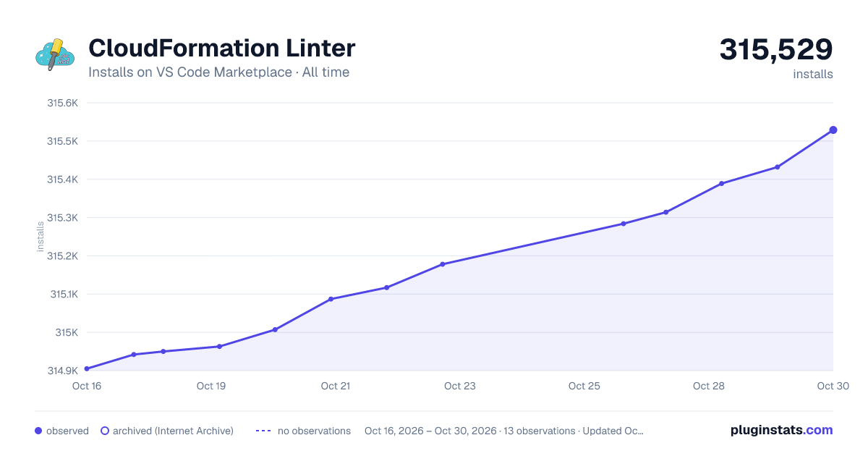Click the hollow 'archived' legend circle

[x=104, y=431]
